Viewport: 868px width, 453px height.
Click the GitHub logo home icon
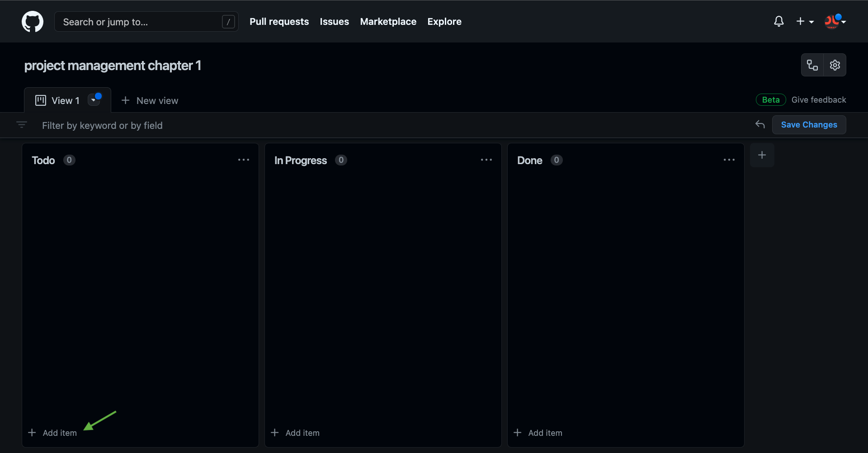coord(33,22)
